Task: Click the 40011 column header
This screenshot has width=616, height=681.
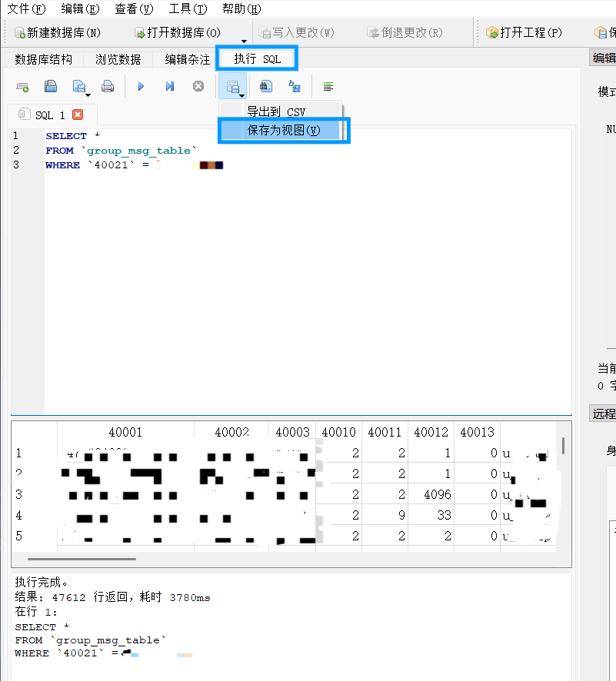Action: coord(385,432)
